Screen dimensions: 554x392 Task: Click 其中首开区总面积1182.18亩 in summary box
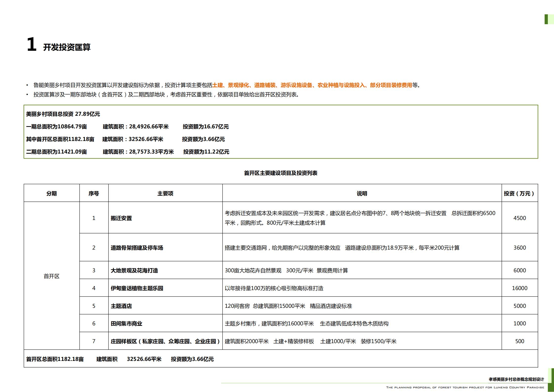pos(60,139)
